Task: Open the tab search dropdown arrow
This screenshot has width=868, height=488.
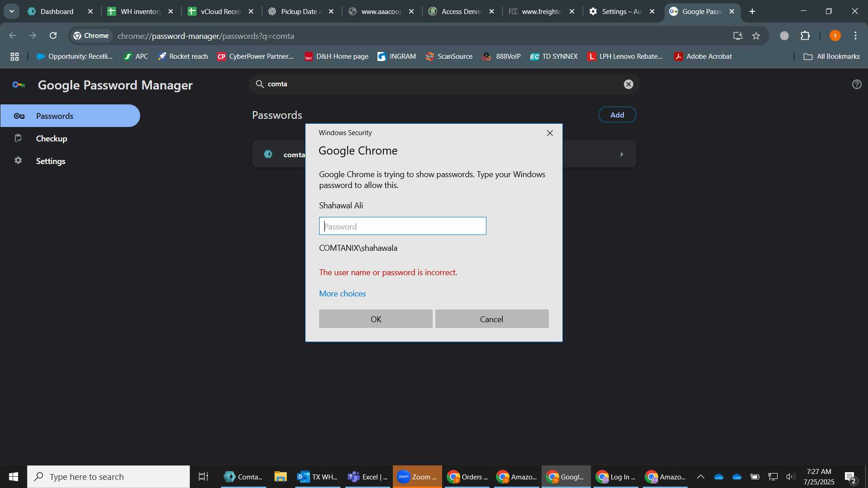Action: (12, 11)
